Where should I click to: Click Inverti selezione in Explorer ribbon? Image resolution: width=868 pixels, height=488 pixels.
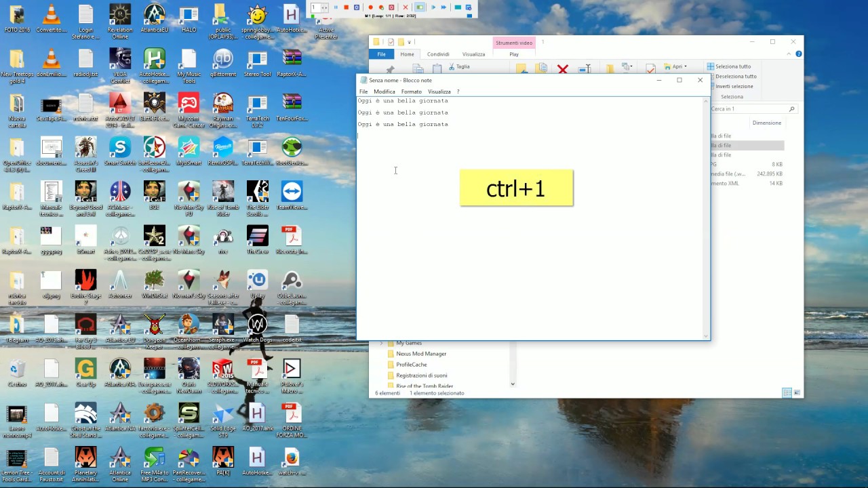point(730,86)
